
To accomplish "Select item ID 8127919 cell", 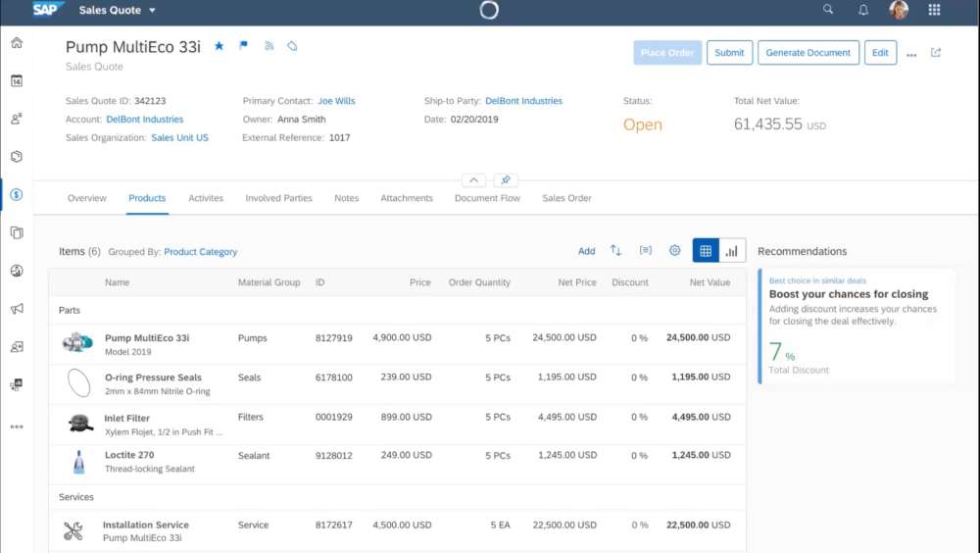I will (334, 338).
